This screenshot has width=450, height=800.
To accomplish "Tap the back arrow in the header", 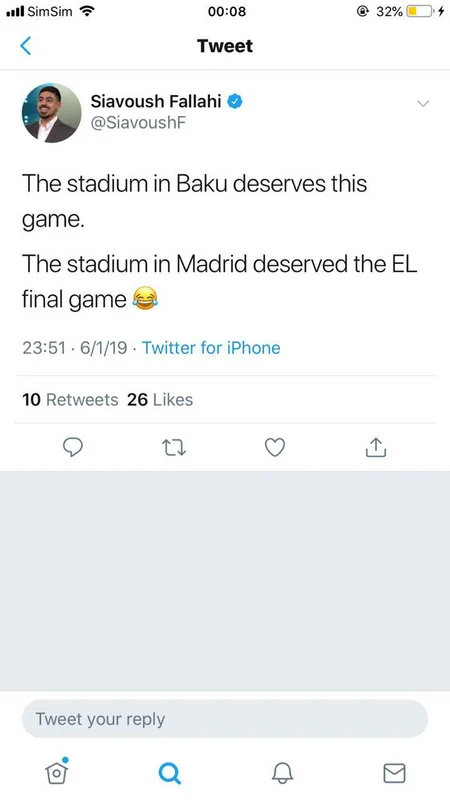I will click(26, 46).
